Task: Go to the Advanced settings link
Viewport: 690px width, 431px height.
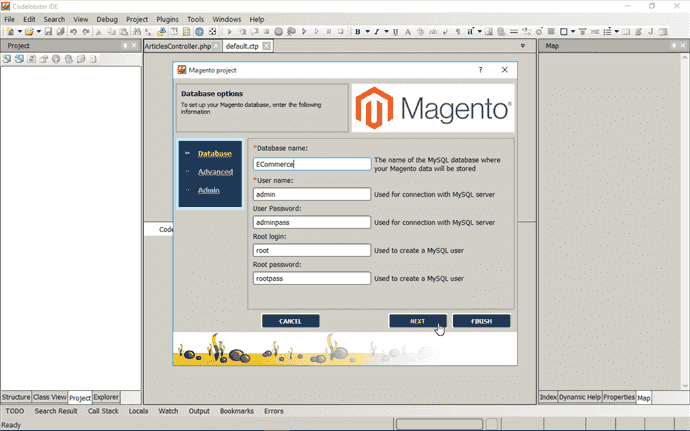Action: click(215, 172)
